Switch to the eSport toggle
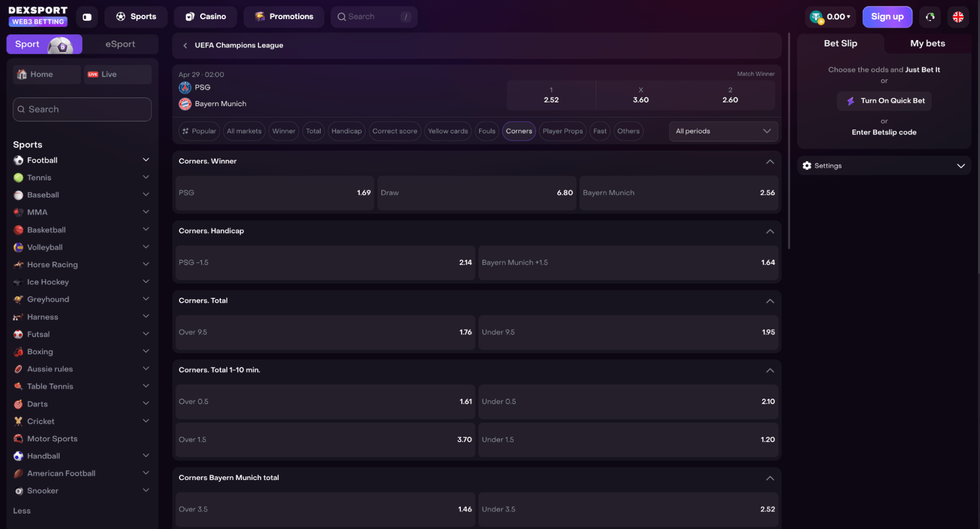 120,44
